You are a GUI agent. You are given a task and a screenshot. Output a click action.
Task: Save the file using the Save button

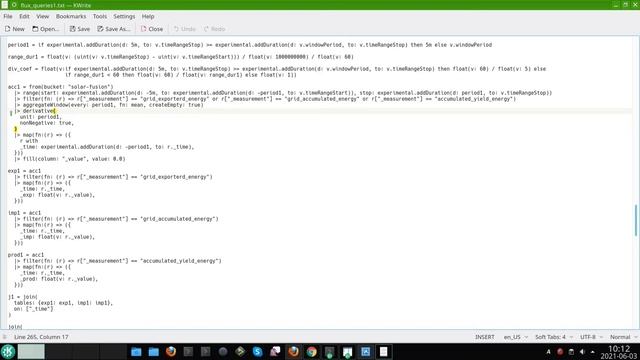pyautogui.click(x=80, y=29)
